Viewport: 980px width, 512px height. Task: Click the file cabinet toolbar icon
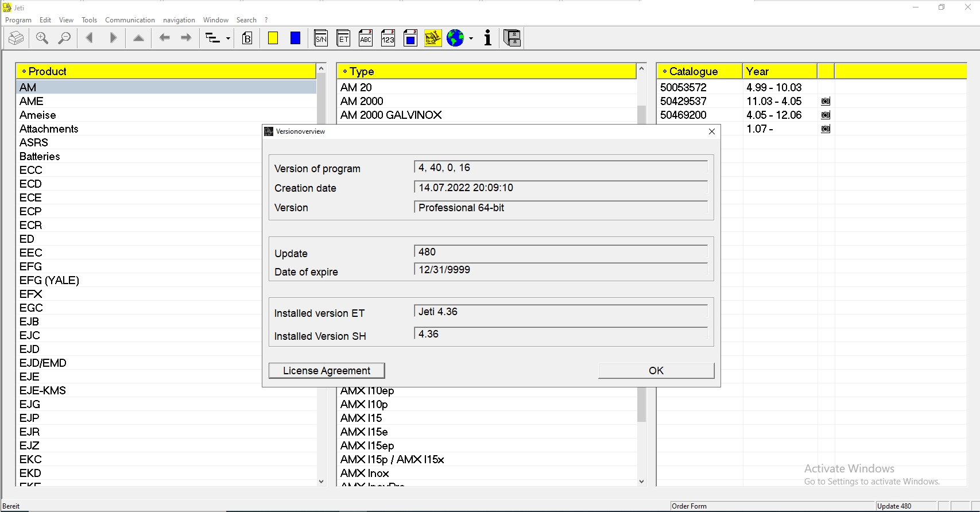click(x=512, y=38)
